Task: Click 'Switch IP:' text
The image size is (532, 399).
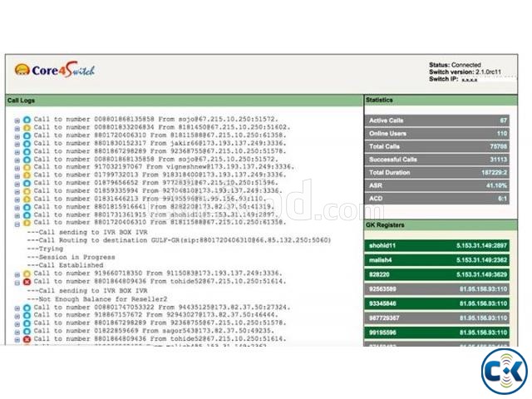Action: [443, 79]
